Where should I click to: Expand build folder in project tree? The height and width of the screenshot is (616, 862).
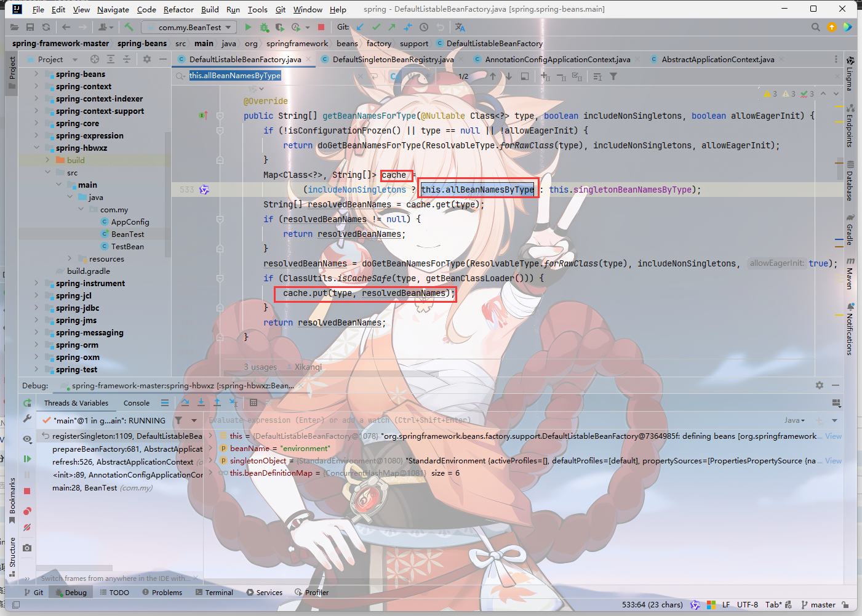[x=47, y=160]
